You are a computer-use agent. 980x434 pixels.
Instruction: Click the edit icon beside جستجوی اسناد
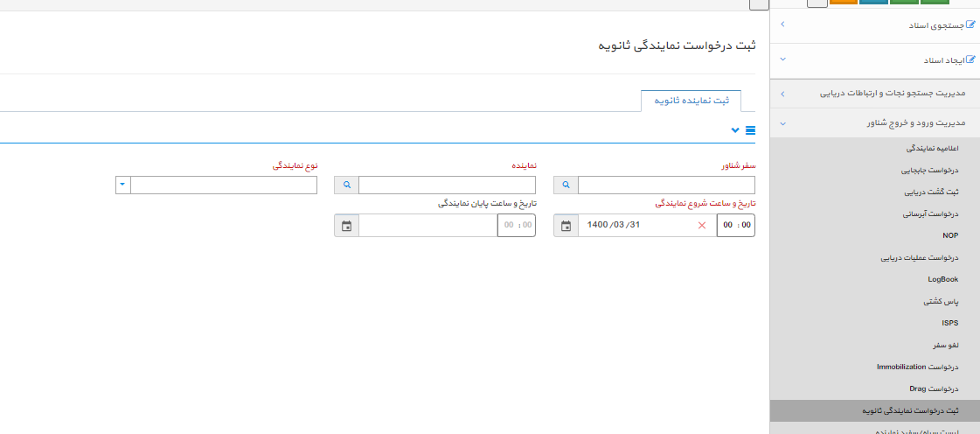[970, 25]
